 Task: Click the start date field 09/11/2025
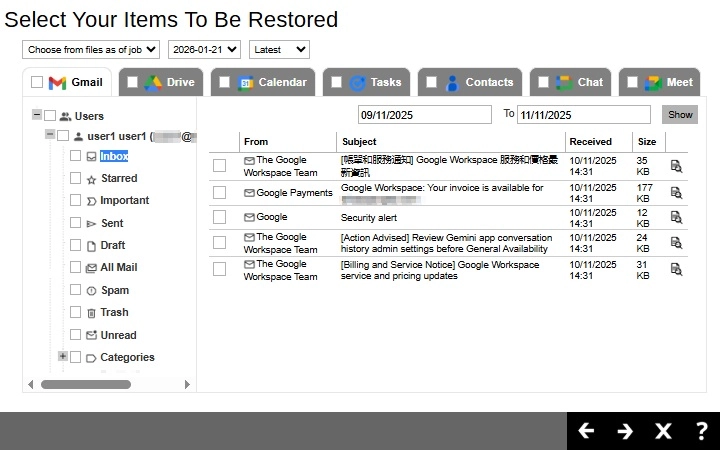point(425,115)
